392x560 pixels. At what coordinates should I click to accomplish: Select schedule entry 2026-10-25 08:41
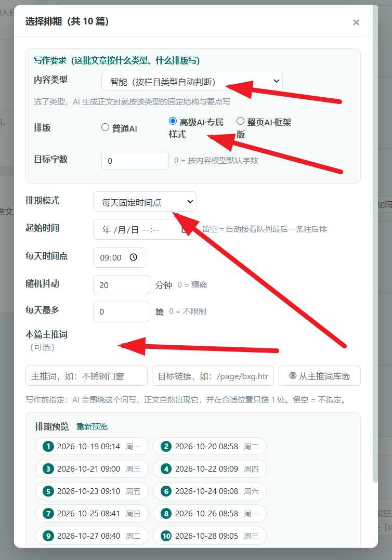92,513
